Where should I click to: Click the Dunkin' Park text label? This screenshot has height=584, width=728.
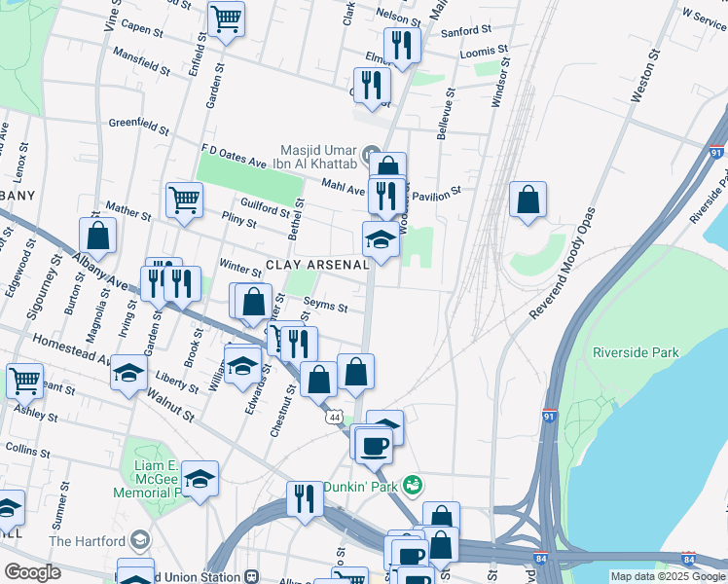click(360, 487)
